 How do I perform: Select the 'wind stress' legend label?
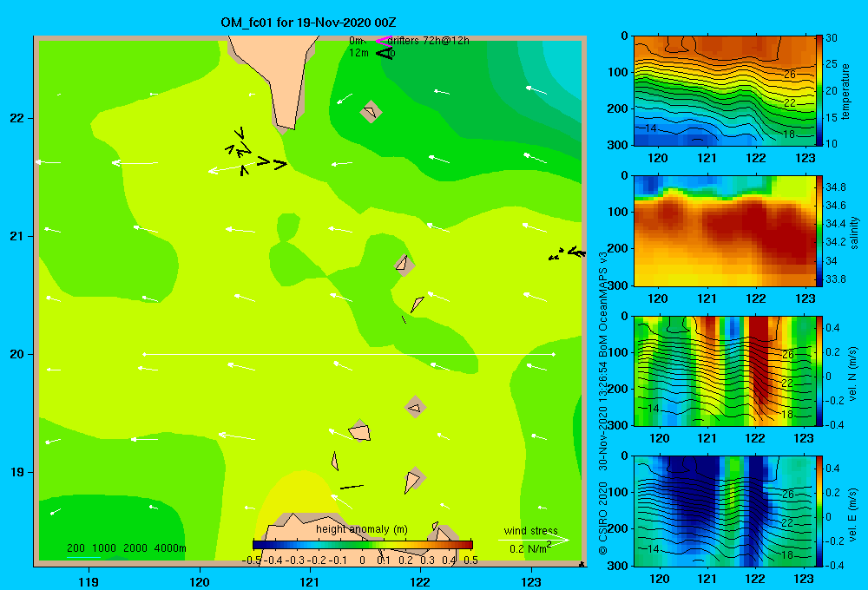click(x=530, y=530)
